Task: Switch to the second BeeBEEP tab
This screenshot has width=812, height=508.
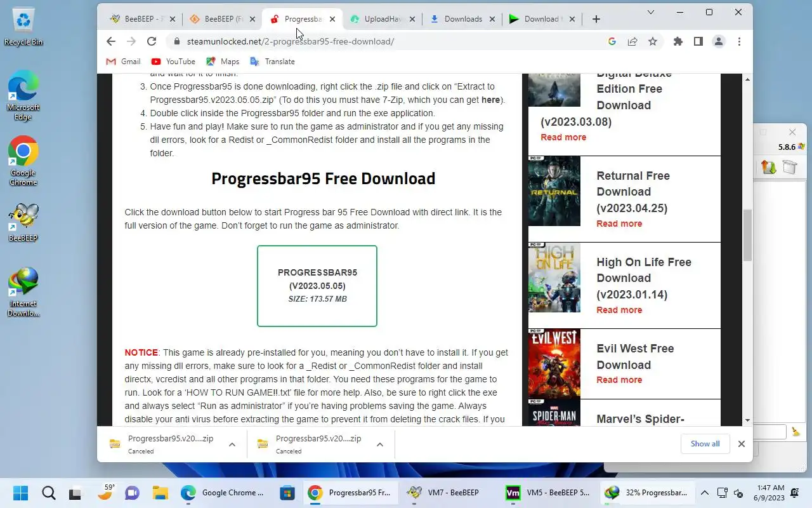Action: 223,19
